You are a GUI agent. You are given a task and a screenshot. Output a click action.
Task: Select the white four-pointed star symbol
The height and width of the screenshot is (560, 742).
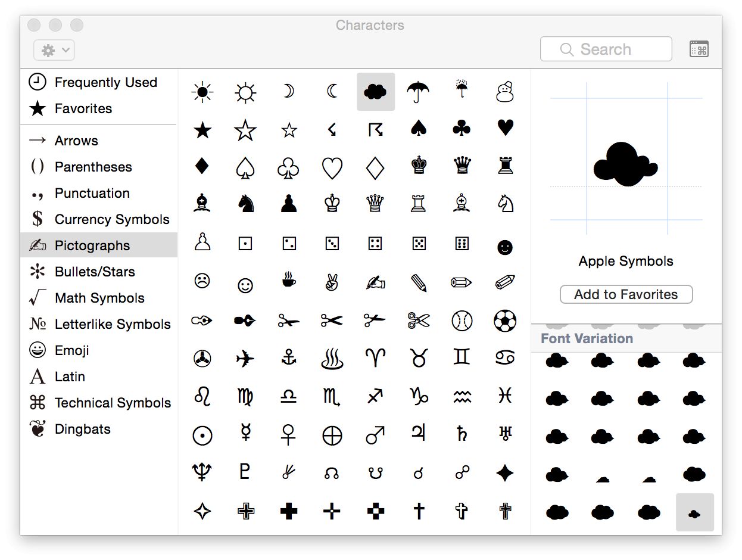coord(202,511)
